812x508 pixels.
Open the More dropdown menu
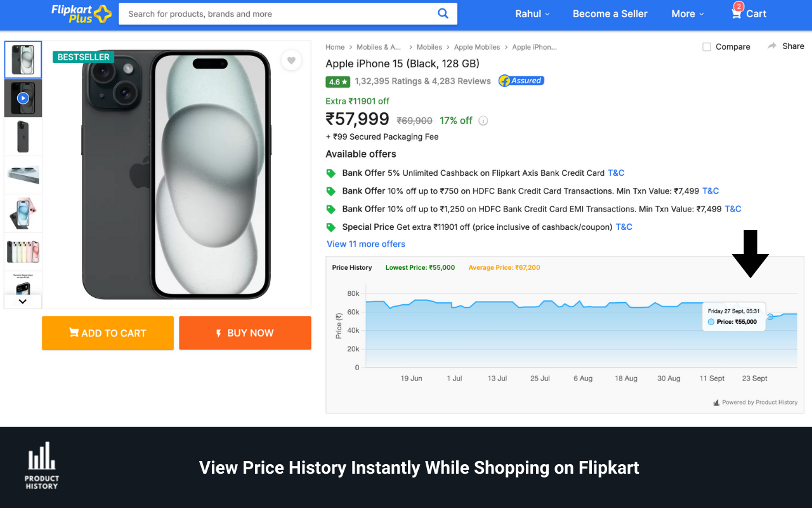pyautogui.click(x=688, y=13)
